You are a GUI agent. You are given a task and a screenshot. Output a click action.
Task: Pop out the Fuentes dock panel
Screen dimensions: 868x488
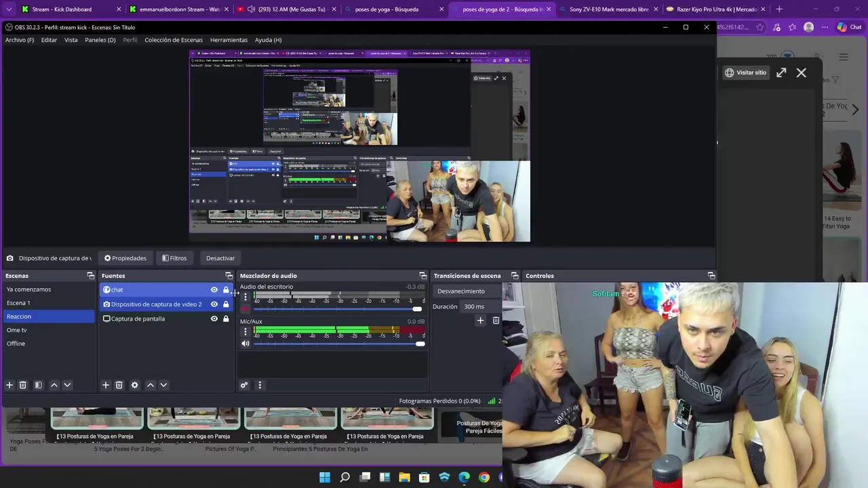229,276
